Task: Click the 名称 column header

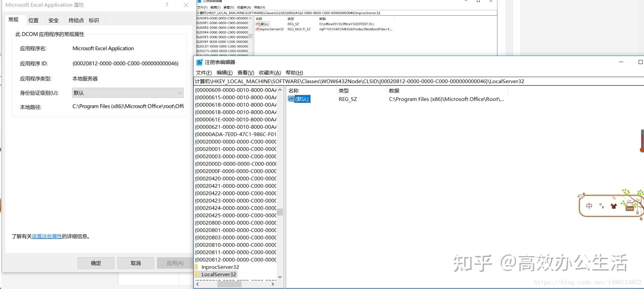Action: pos(311,91)
